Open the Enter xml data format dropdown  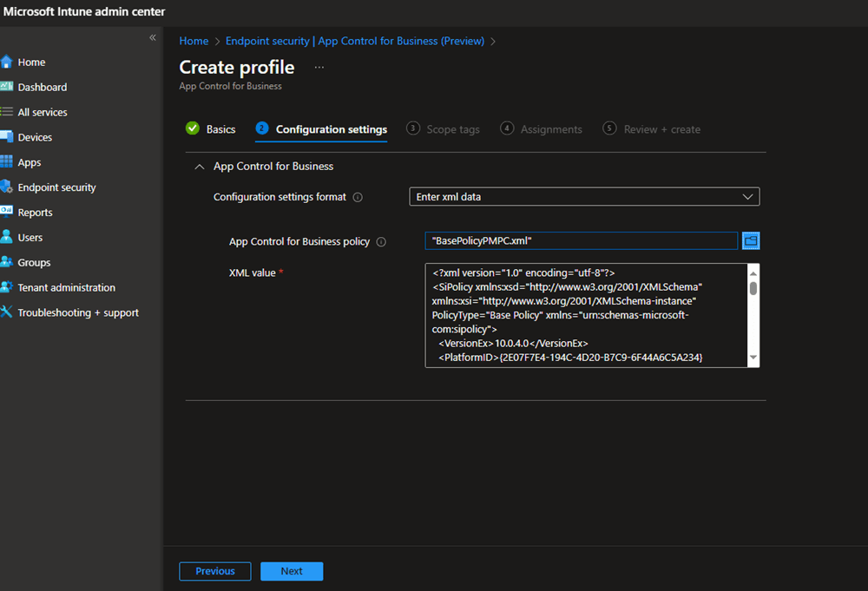click(584, 196)
